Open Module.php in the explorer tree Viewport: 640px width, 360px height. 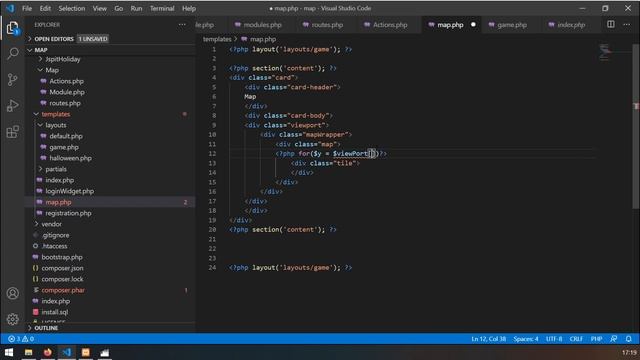click(x=67, y=92)
